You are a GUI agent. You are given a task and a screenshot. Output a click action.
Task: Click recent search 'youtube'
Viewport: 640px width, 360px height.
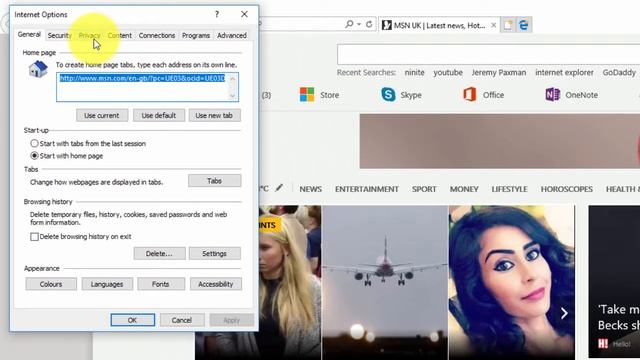coord(448,73)
